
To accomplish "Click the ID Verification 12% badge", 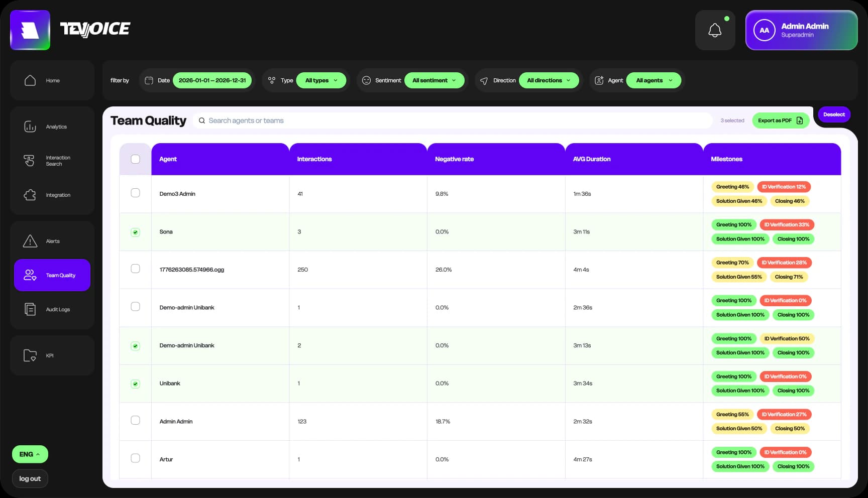I will 784,187.
